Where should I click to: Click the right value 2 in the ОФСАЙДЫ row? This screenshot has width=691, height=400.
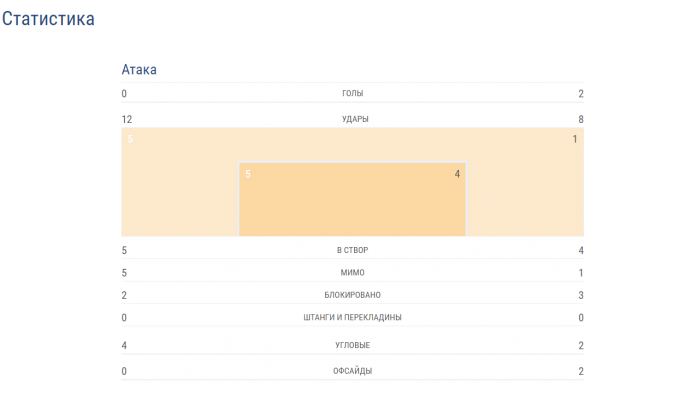(580, 371)
